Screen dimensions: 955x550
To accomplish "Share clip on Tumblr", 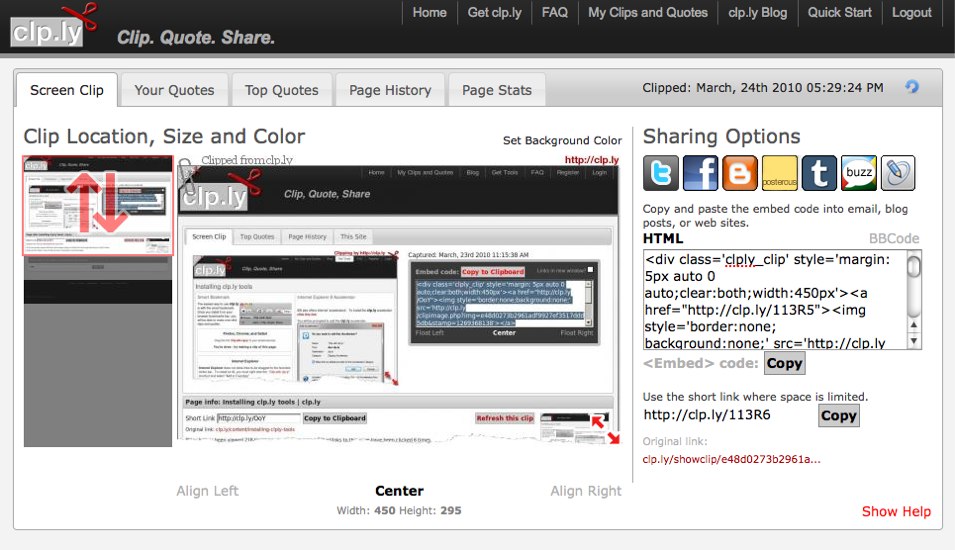I will pos(819,173).
